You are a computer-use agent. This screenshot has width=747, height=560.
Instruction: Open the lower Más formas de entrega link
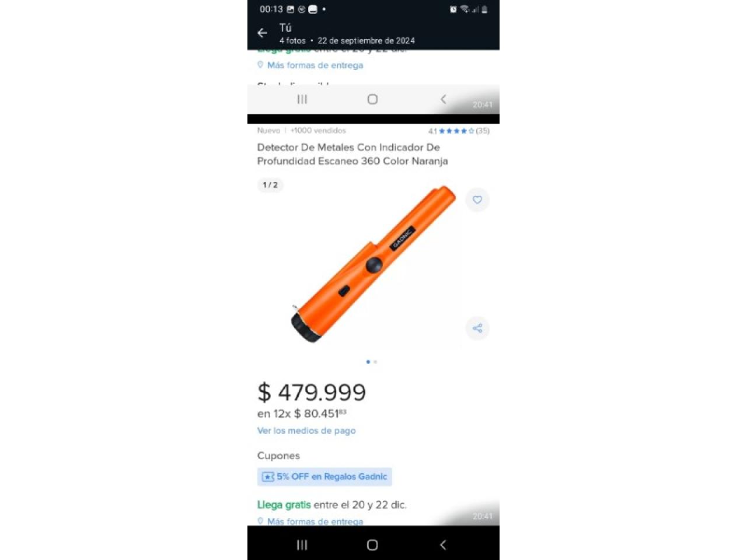click(315, 521)
